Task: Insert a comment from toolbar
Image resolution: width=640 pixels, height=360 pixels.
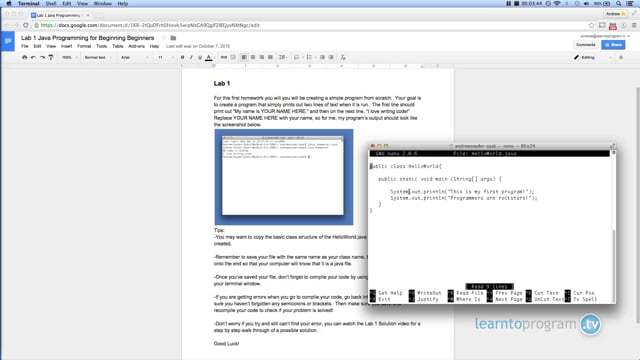Action: point(233,58)
